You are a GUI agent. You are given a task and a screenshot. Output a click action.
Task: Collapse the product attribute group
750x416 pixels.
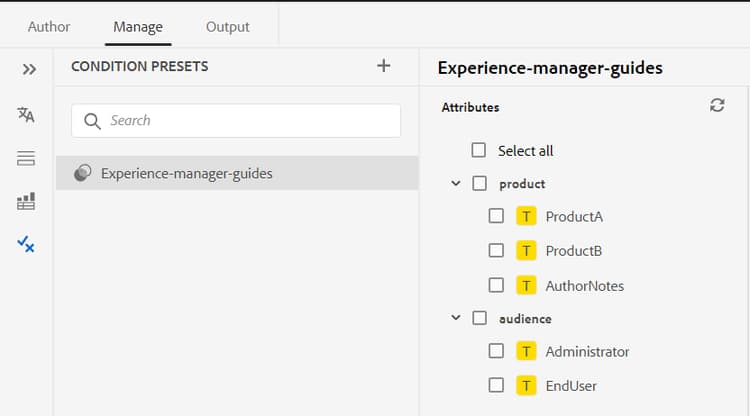[456, 184]
